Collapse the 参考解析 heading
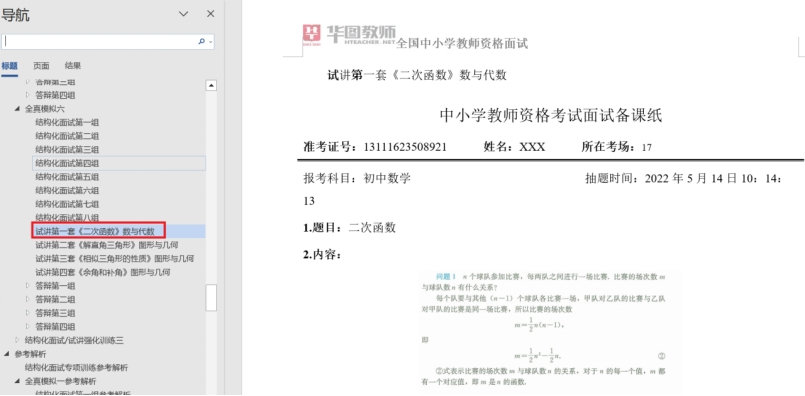 (7, 354)
